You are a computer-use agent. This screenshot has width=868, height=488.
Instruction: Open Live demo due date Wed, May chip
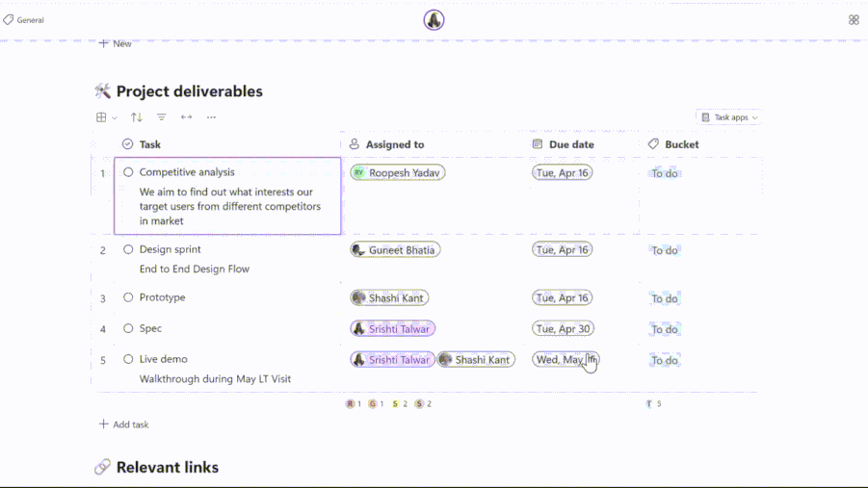click(x=566, y=360)
